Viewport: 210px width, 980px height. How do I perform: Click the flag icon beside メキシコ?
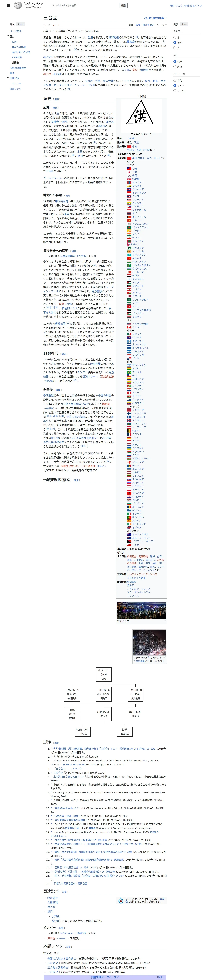tap(129, 334)
